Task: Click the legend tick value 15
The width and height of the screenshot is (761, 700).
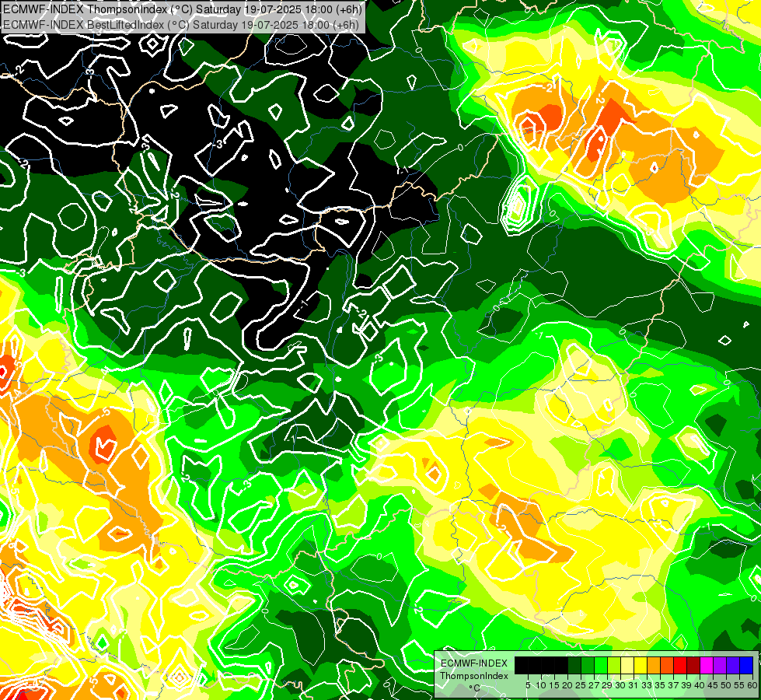Action: (x=554, y=685)
